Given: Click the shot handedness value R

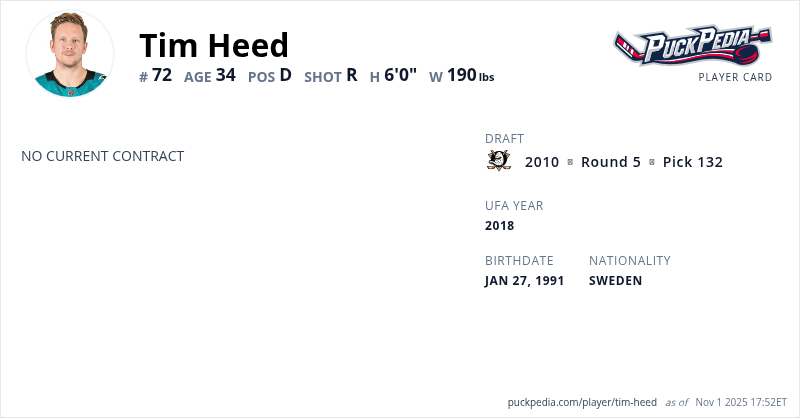Looking at the screenshot, I should click(352, 75).
